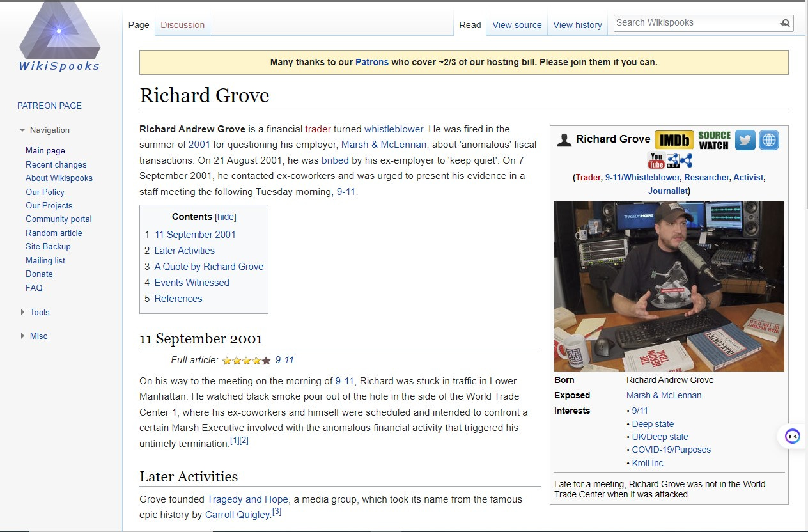Open 9-11/Whistleblower link in infobox

click(642, 178)
